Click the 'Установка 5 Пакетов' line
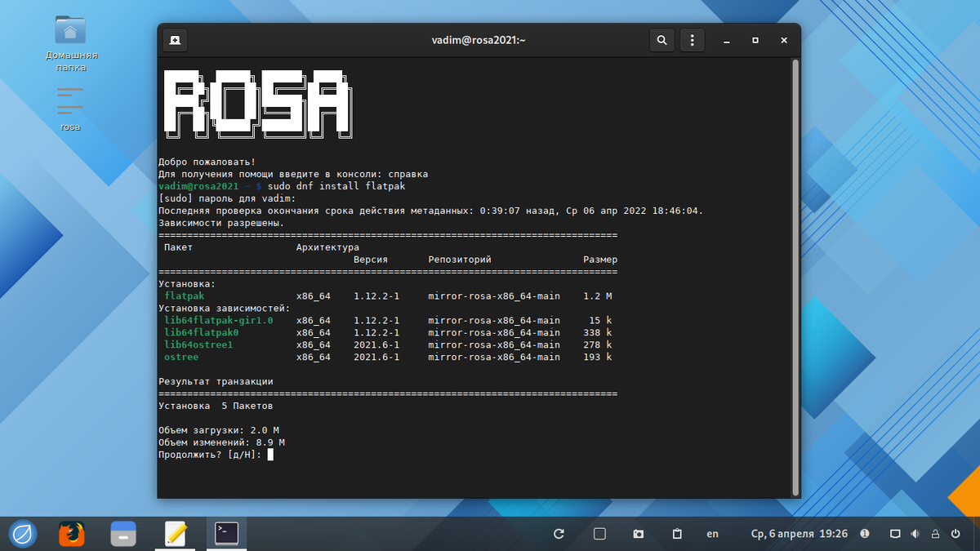 tap(216, 406)
